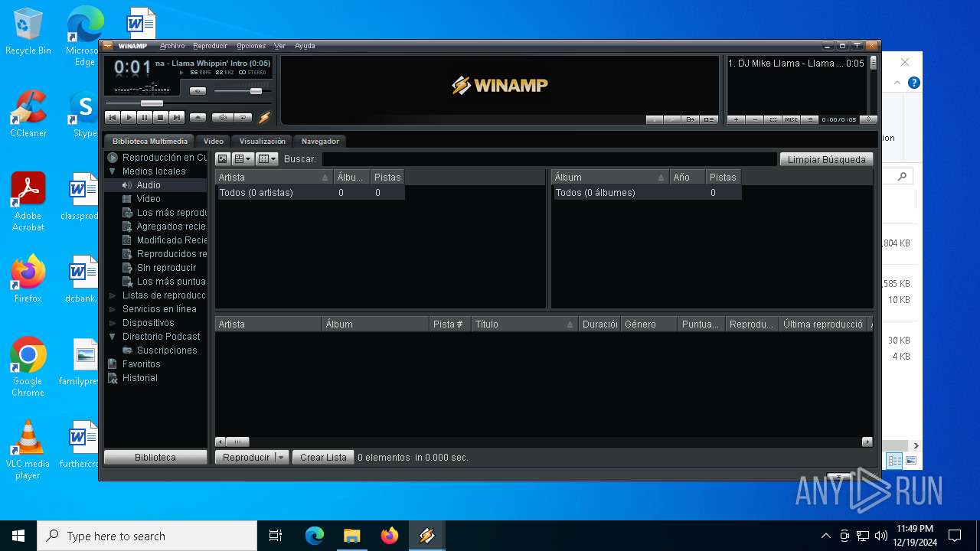The image size is (980, 551).
Task: Open the playlist list-management button
Action: point(810,119)
